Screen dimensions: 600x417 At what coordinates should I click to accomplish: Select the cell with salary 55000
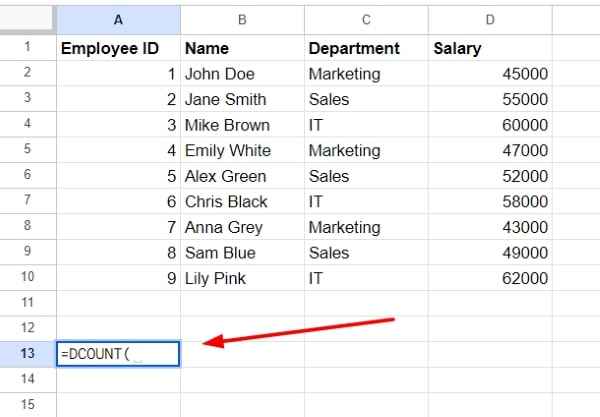tap(490, 99)
